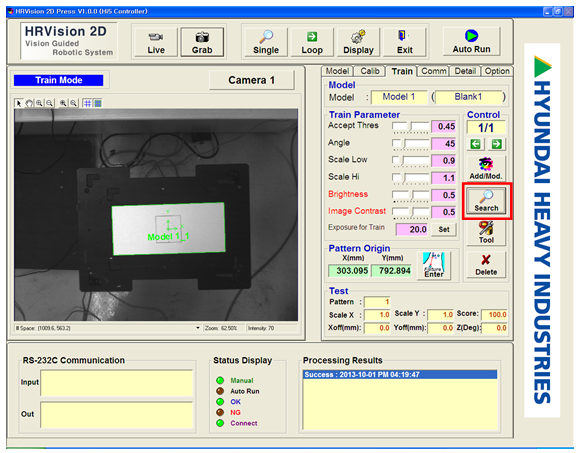580x453 pixels.
Task: Click the Angle value field 45
Action: (444, 143)
